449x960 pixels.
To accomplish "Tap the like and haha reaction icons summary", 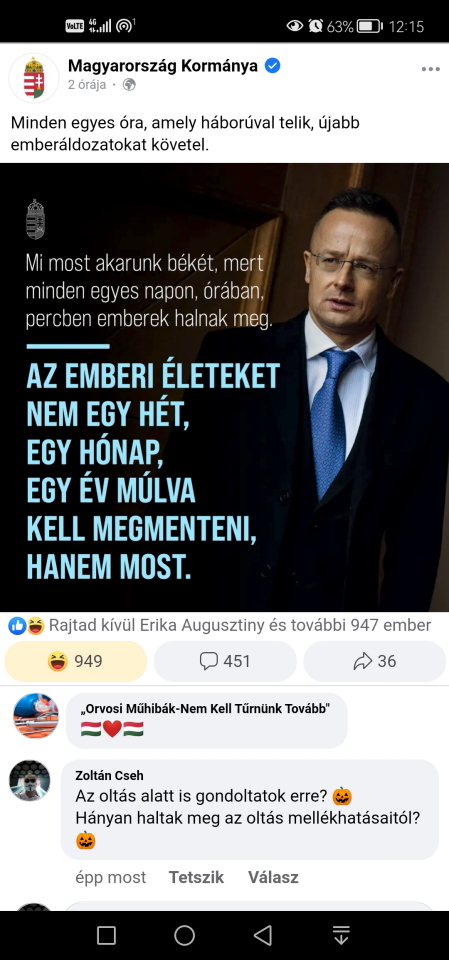I will (26, 626).
